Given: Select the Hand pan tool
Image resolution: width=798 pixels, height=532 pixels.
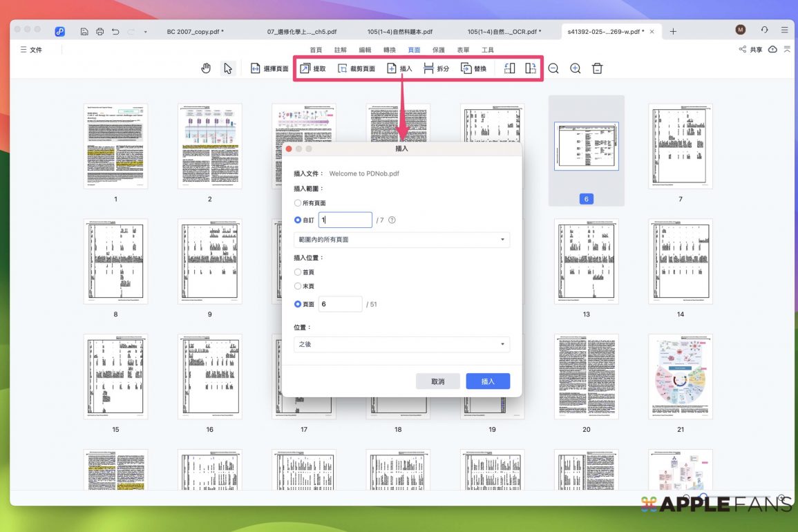Looking at the screenshot, I should (x=205, y=68).
